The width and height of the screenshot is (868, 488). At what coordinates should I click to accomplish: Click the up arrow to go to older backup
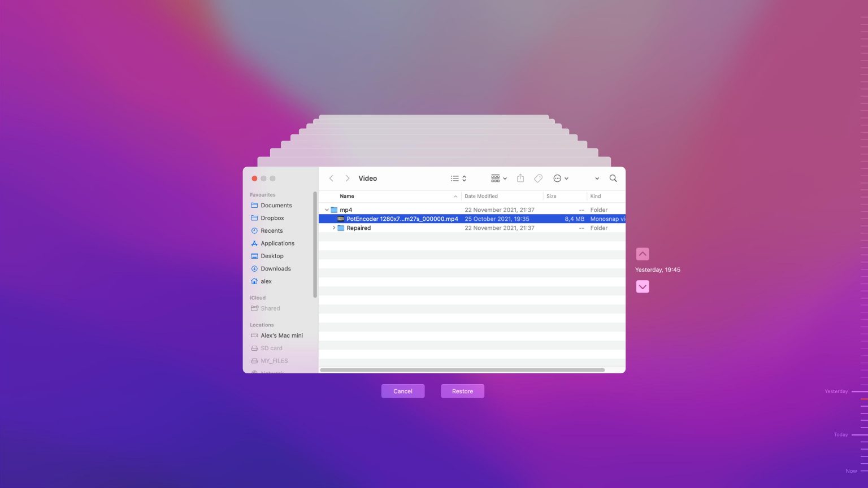[643, 254]
